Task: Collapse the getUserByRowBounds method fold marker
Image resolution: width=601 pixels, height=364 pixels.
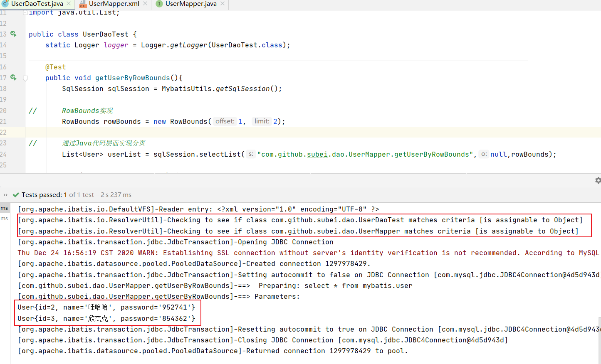Action: [25, 78]
